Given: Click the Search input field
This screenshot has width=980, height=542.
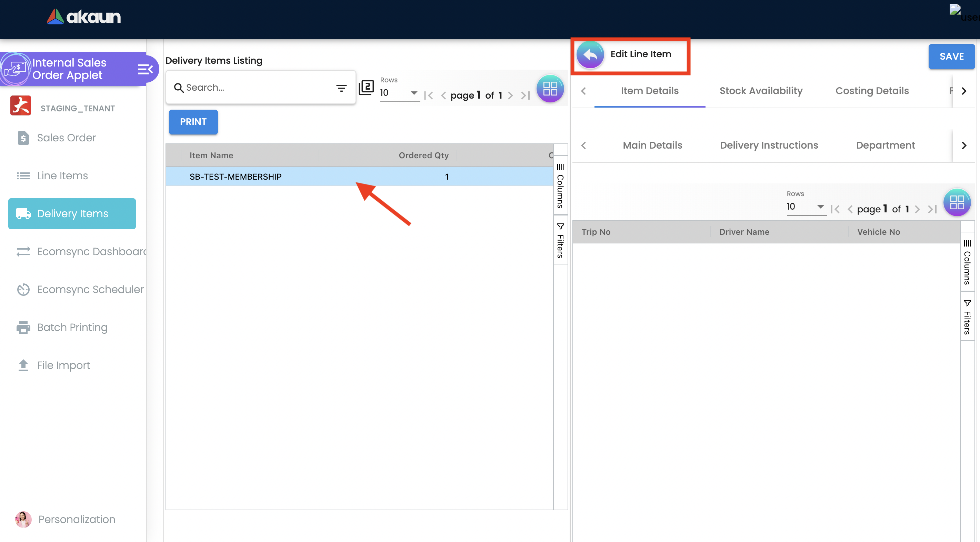Looking at the screenshot, I should point(255,88).
